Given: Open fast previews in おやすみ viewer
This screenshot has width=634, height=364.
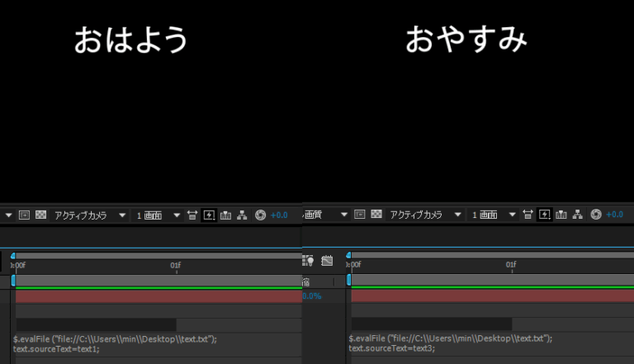Looking at the screenshot, I should click(x=545, y=215).
